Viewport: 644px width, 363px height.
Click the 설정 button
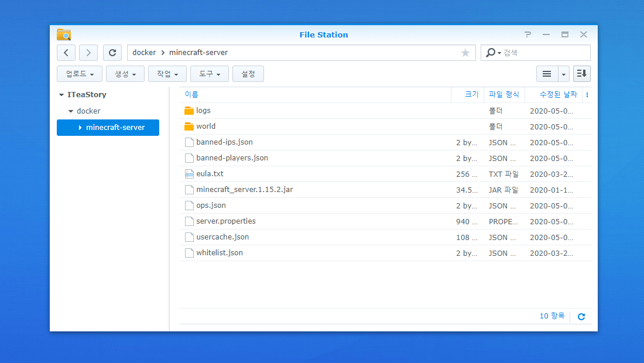pyautogui.click(x=248, y=74)
